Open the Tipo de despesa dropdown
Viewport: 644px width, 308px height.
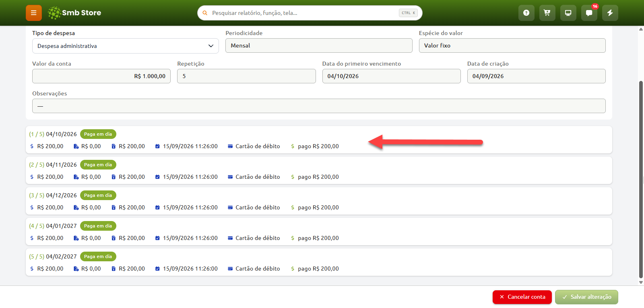click(x=126, y=46)
